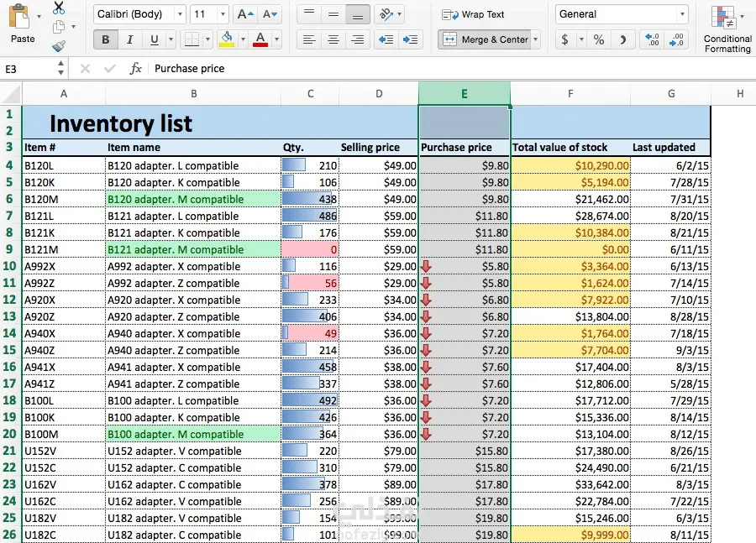The width and height of the screenshot is (756, 543).
Task: Expand Merge & Center options arrow
Action: 535,39
